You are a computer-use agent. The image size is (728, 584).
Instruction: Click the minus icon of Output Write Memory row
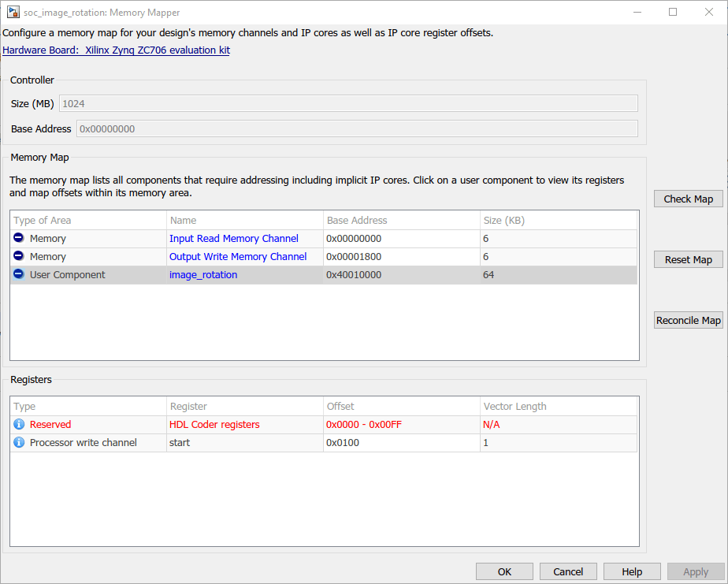pyautogui.click(x=19, y=256)
